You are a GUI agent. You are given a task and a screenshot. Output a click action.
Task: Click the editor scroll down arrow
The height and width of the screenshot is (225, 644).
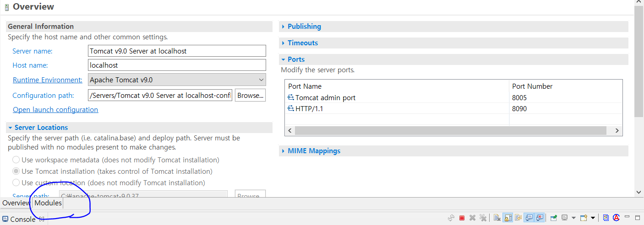pos(639,193)
